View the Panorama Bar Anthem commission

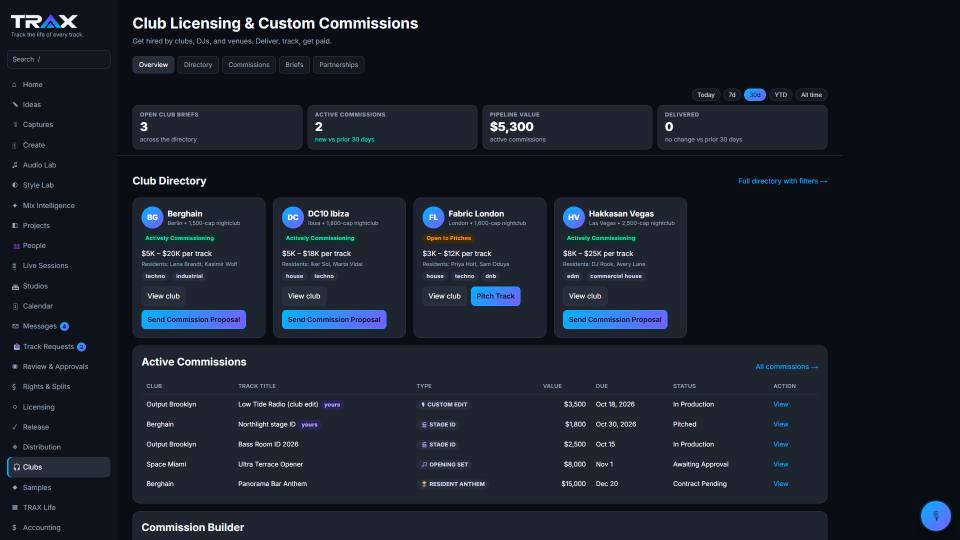tap(781, 484)
